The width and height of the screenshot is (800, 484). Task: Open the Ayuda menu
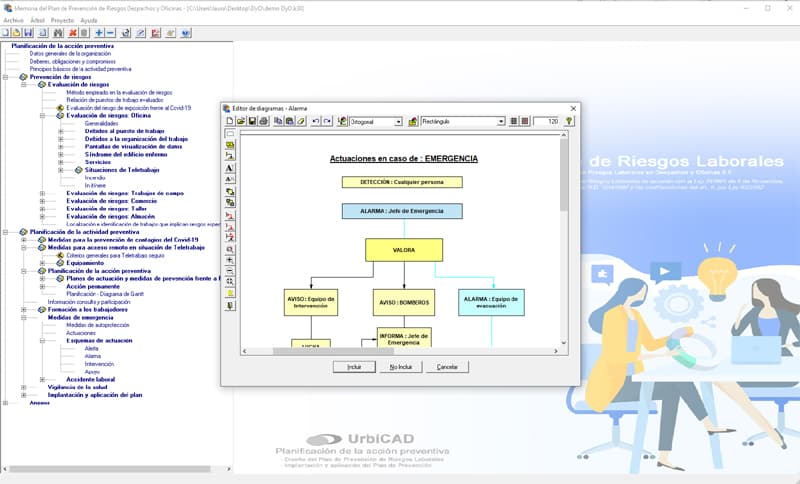tap(89, 20)
